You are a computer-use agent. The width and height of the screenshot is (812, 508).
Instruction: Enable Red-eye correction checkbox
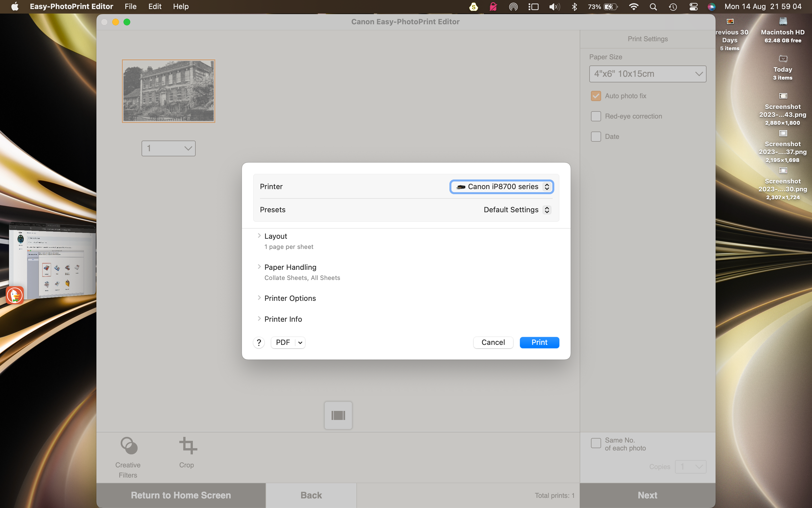(x=595, y=116)
